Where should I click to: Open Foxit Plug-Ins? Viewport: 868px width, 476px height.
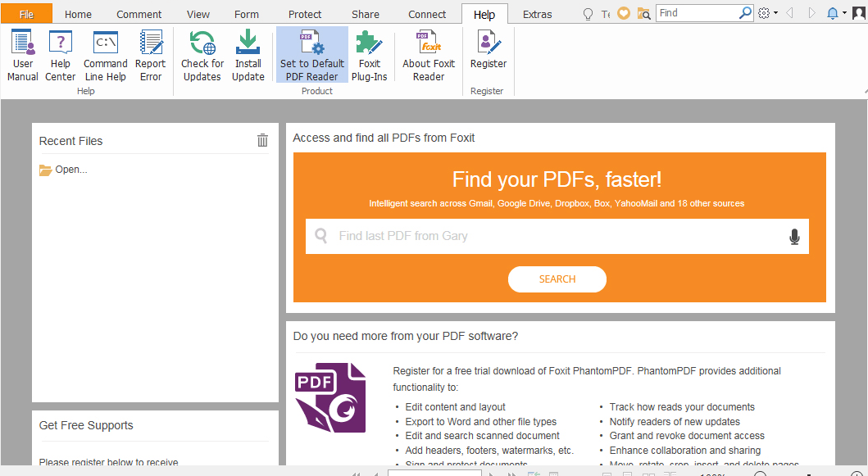coord(370,55)
